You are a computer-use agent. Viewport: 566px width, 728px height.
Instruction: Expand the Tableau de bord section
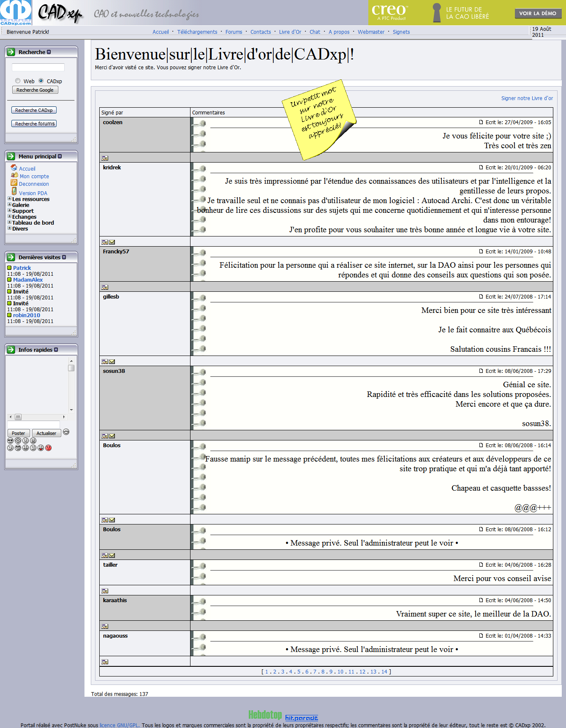point(9,222)
